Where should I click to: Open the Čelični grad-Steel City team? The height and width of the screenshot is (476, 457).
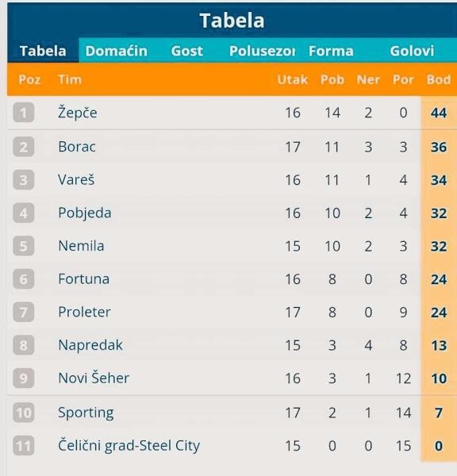pyautogui.click(x=129, y=445)
